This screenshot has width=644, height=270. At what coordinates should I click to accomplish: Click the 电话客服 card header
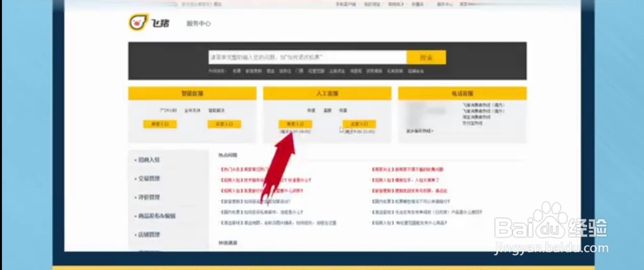[462, 93]
